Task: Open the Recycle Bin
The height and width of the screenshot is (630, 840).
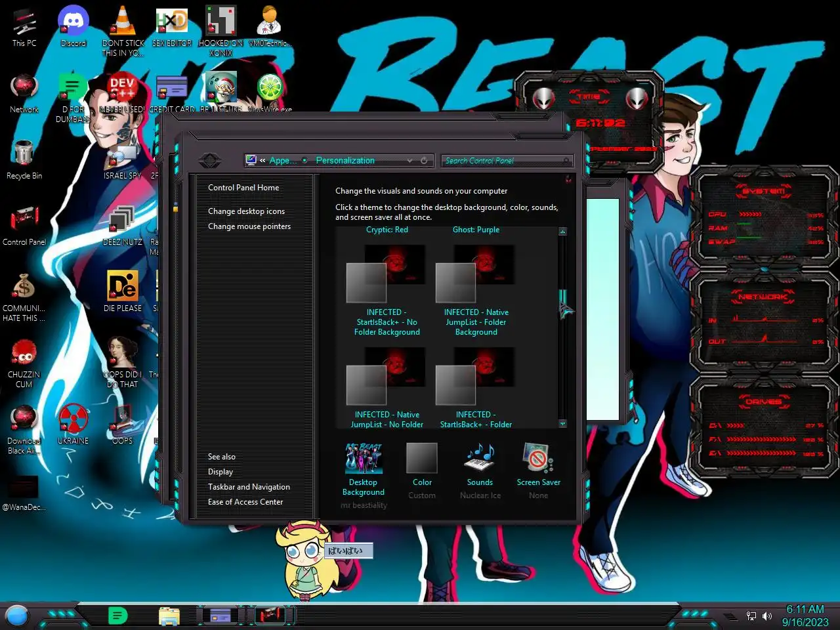Action: (x=24, y=160)
